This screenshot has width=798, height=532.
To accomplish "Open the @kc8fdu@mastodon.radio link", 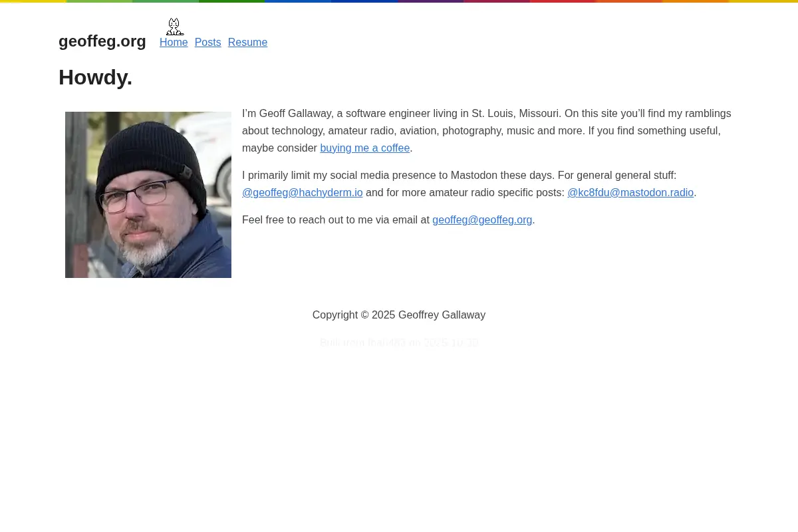I will 630,193.
